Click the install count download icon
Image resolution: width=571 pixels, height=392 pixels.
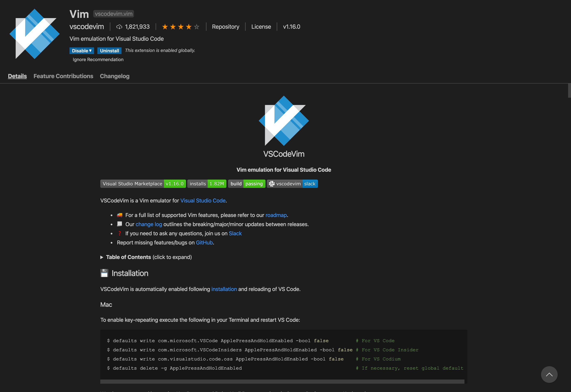click(x=119, y=27)
